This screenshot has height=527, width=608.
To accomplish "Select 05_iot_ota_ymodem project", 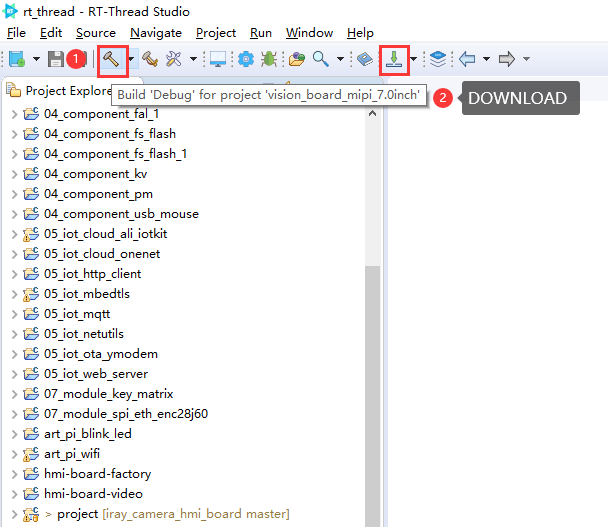I will pyautogui.click(x=101, y=354).
